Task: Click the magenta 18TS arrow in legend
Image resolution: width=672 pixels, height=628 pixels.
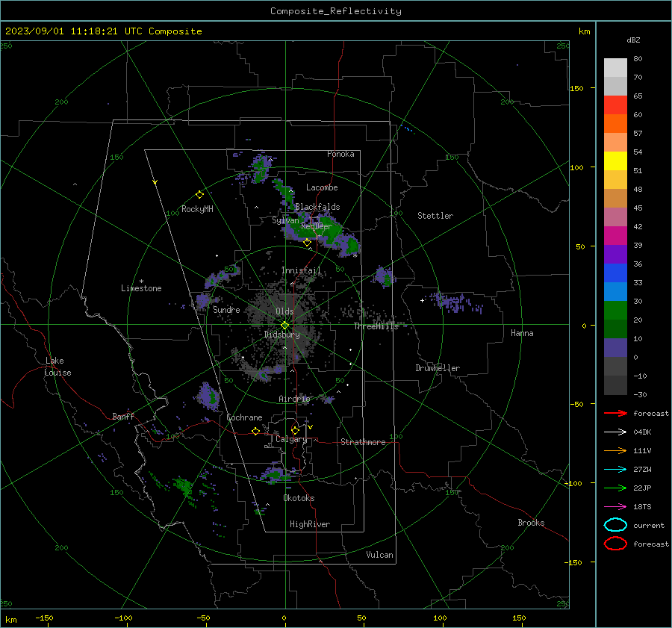Action: 615,507
